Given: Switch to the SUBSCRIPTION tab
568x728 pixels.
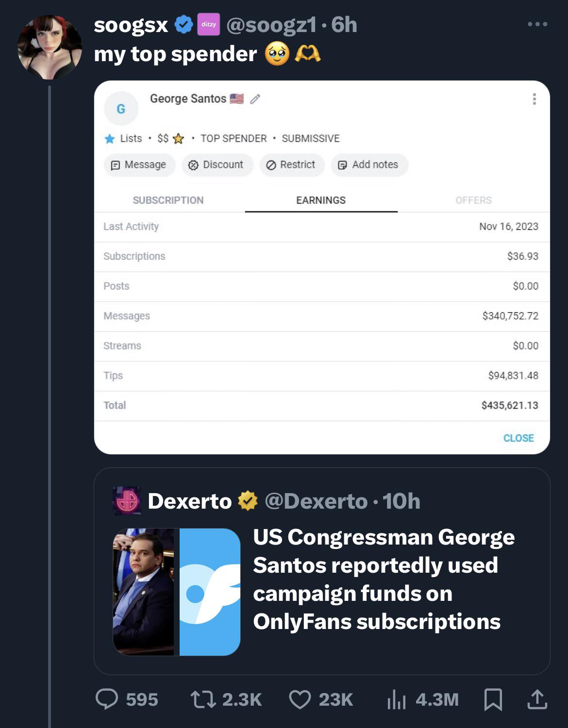Looking at the screenshot, I should tap(167, 200).
